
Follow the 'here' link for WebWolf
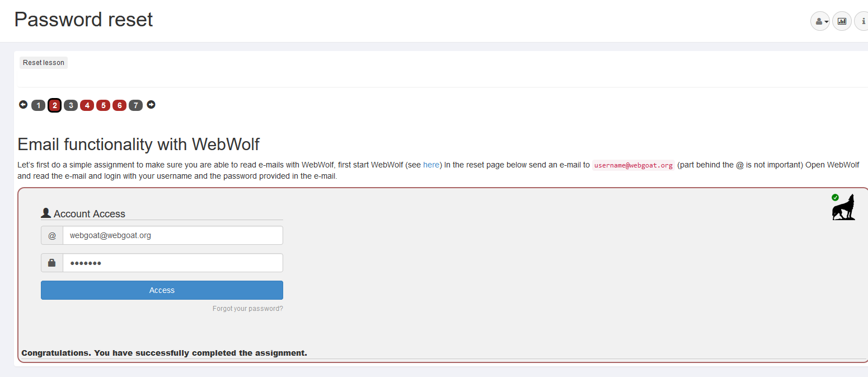pyautogui.click(x=431, y=165)
